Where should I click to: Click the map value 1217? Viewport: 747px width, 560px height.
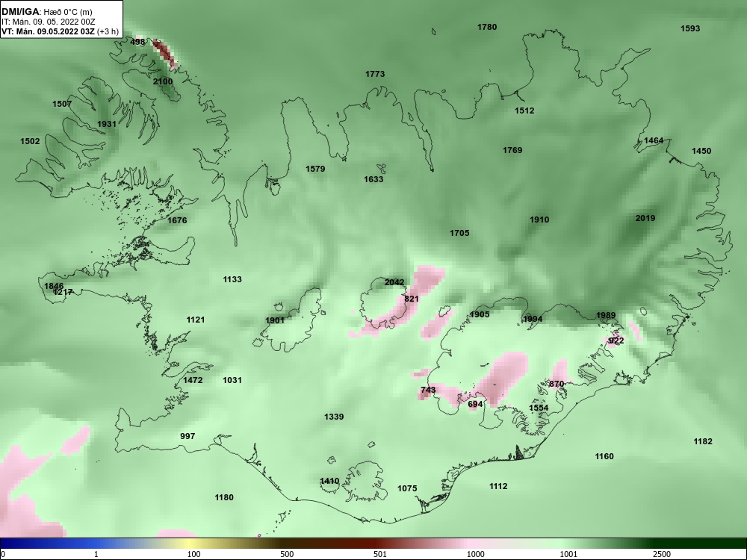63,292
